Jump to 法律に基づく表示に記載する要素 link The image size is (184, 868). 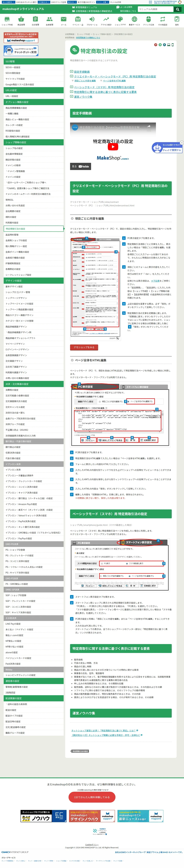105,92
